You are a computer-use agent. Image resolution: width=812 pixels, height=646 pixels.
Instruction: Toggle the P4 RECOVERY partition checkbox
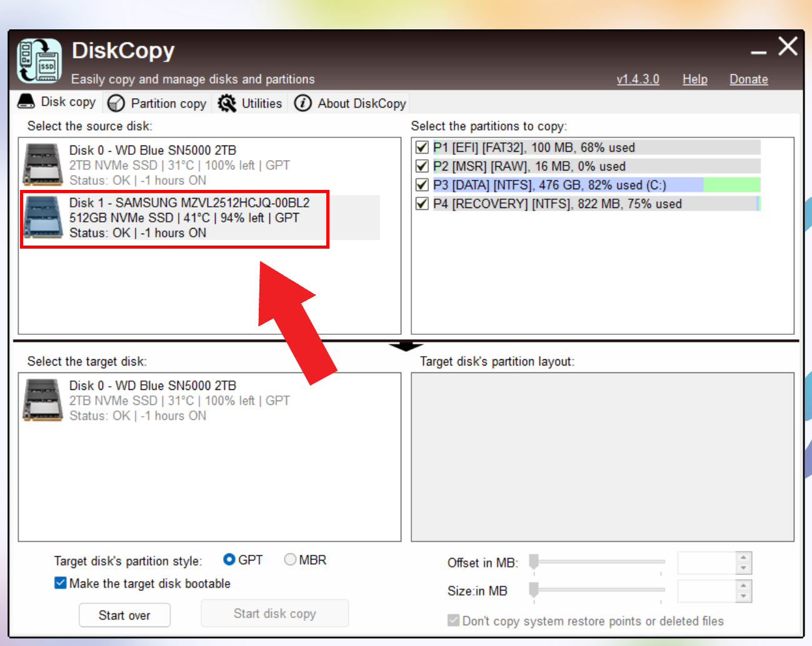[x=422, y=203]
